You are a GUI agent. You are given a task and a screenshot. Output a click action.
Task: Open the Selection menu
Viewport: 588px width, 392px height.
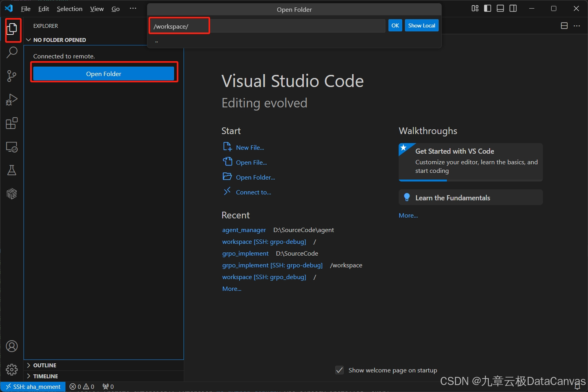69,9
